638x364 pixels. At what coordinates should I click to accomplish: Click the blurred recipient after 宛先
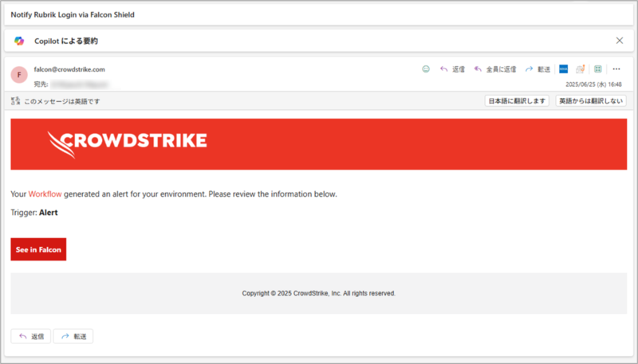[x=80, y=84]
